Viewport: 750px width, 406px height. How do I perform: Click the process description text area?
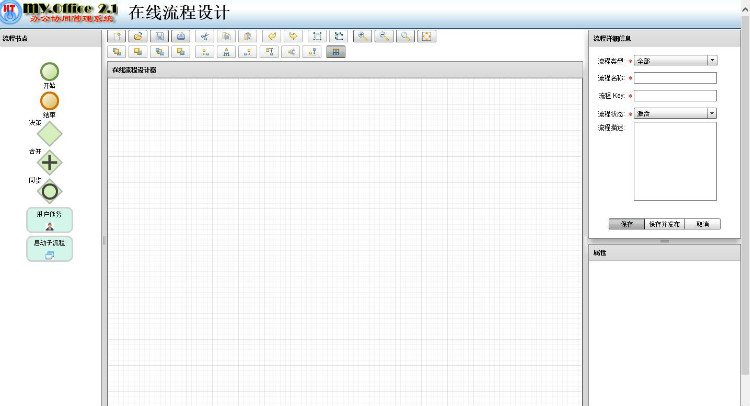point(675,162)
